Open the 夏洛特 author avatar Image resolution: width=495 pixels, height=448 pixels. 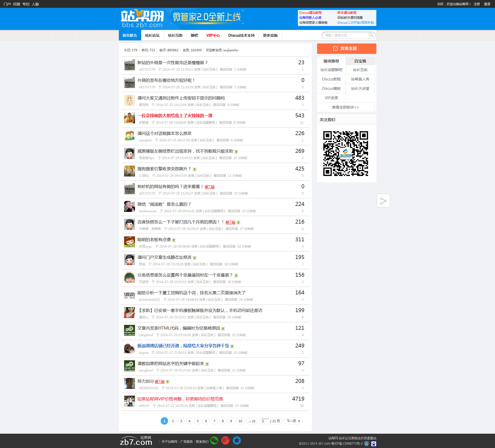click(129, 100)
